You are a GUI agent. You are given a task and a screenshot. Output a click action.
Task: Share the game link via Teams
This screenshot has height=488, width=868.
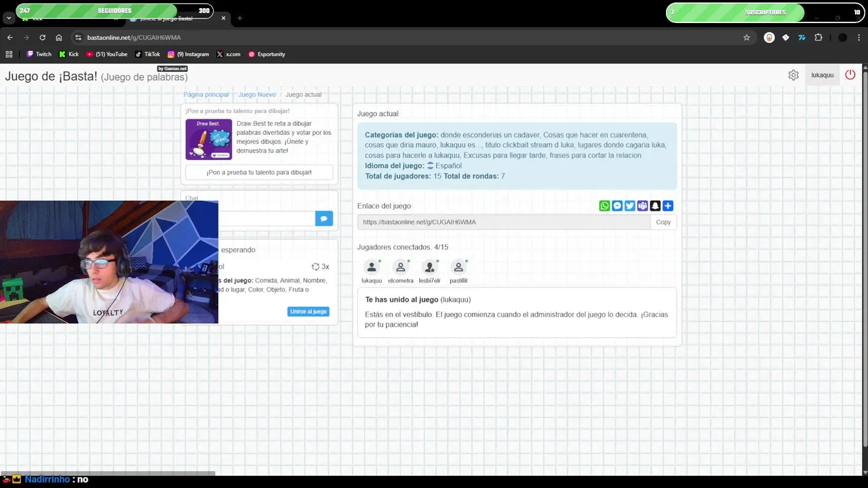tap(642, 205)
